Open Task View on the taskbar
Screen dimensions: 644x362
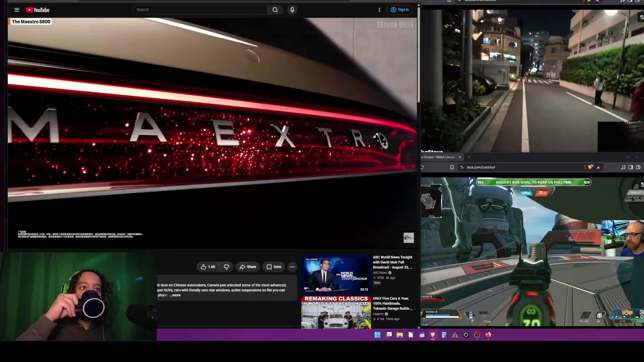point(388,335)
